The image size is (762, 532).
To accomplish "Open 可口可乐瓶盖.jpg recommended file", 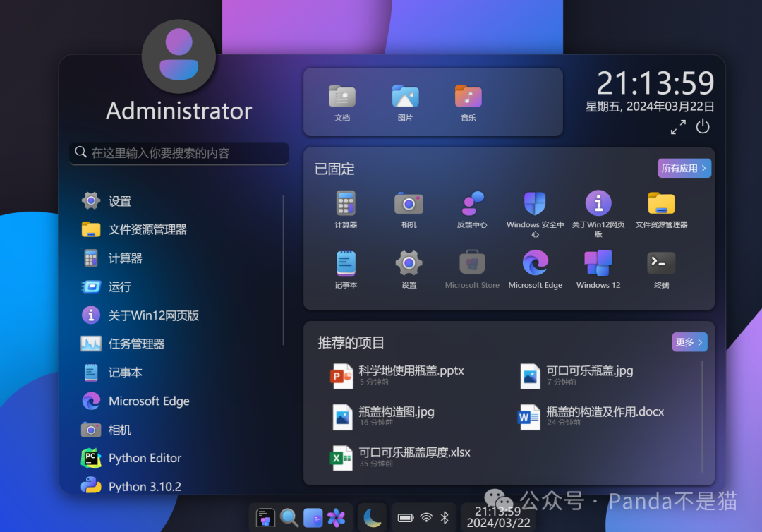I will point(576,375).
